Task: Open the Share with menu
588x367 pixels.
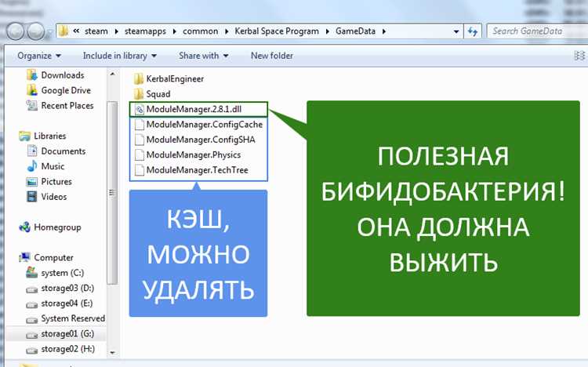Action: coord(204,56)
